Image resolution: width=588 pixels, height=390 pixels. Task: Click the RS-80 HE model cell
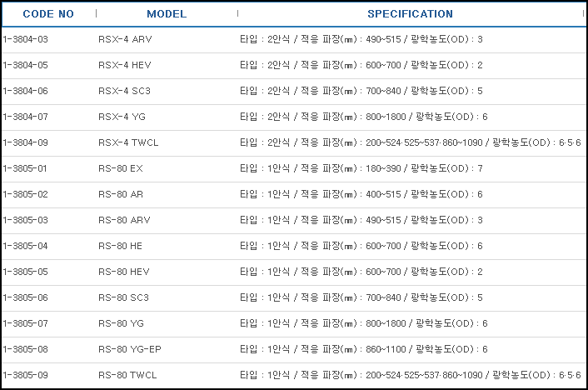click(121, 246)
